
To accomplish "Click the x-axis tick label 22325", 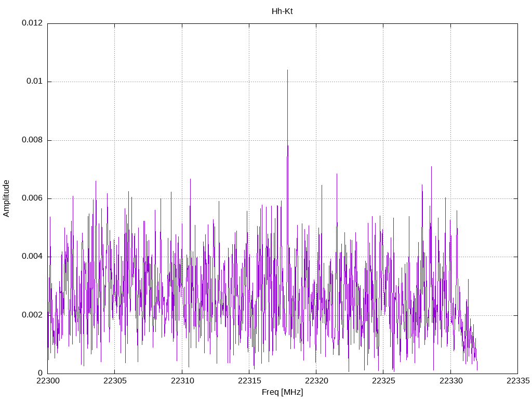I will pos(383,381).
